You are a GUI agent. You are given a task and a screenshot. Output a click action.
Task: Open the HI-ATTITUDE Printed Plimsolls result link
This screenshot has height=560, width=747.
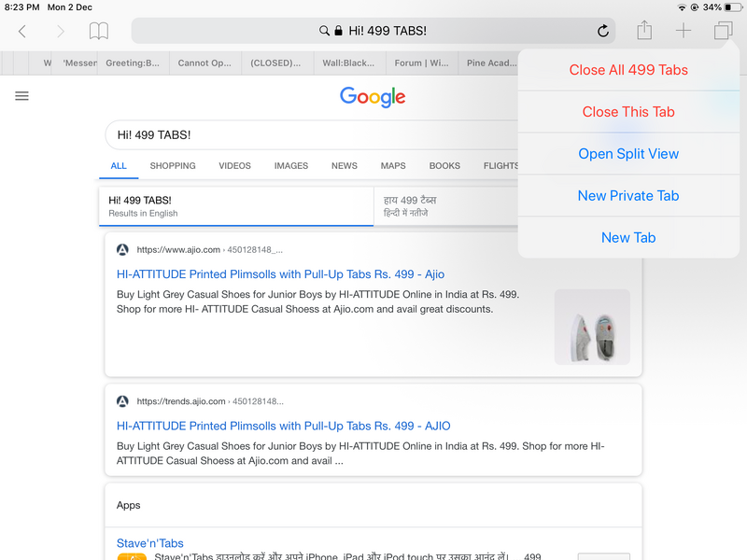(276, 274)
